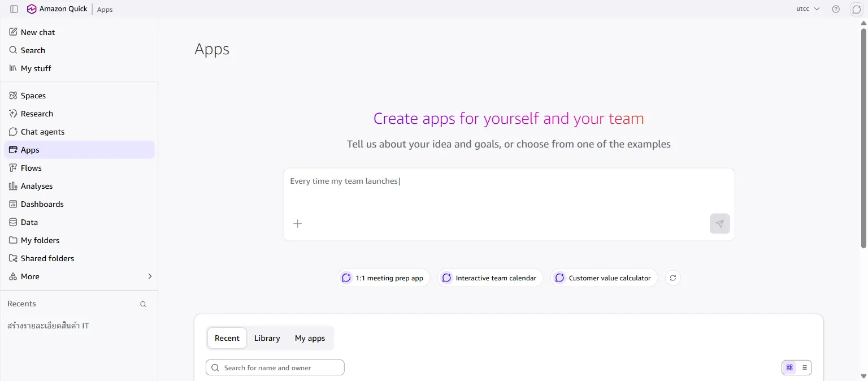This screenshot has height=381, width=868.
Task: Switch to list view
Action: (x=804, y=367)
